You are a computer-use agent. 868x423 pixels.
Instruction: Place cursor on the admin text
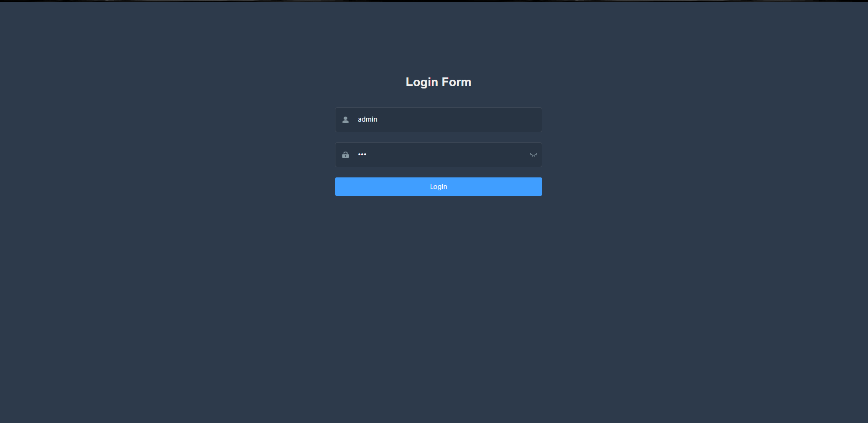367,119
